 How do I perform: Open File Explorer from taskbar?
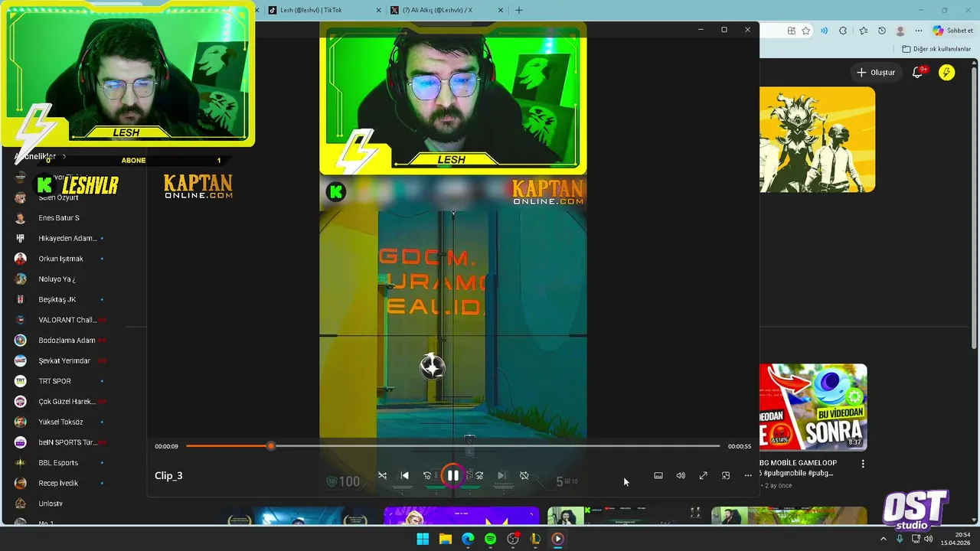pos(445,539)
